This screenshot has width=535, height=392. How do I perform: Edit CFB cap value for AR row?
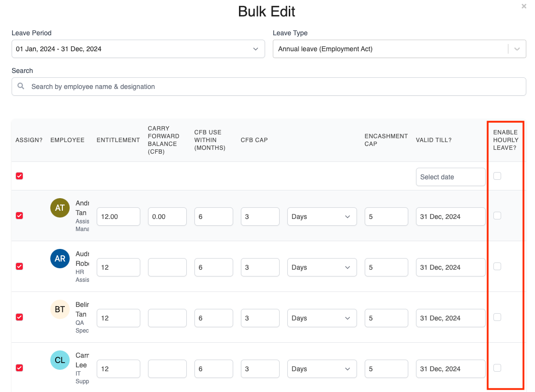click(x=260, y=267)
